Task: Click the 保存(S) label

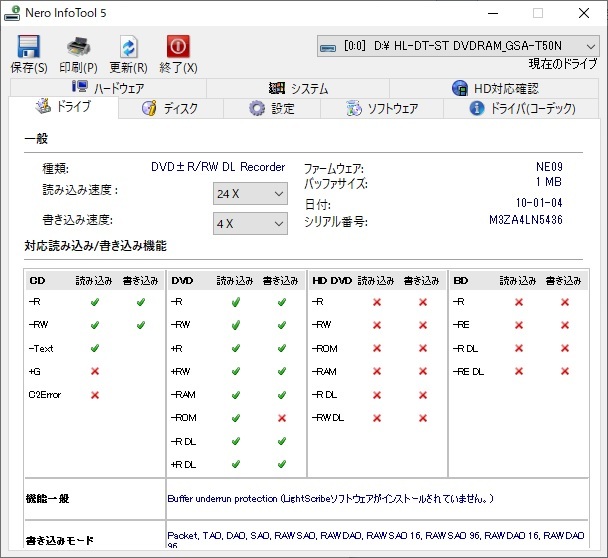Action: (x=29, y=68)
